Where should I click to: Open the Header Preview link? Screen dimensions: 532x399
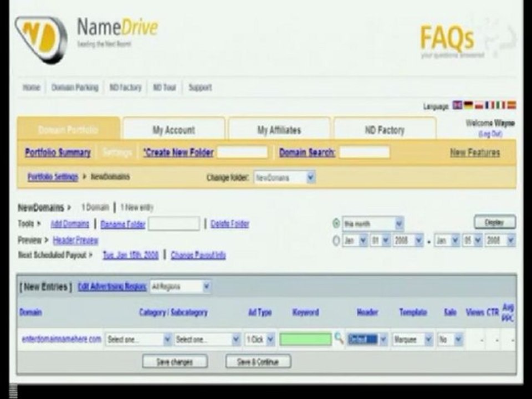pos(75,240)
